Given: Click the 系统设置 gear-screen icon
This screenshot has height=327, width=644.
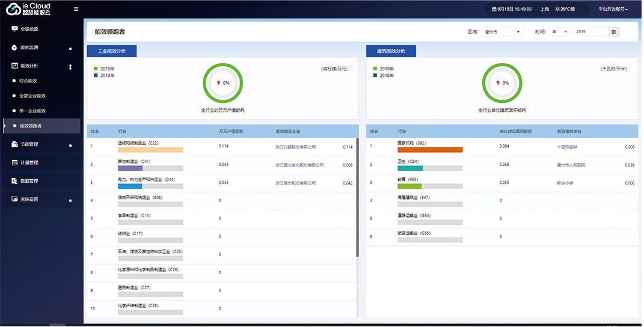Looking at the screenshot, I should (15, 199).
